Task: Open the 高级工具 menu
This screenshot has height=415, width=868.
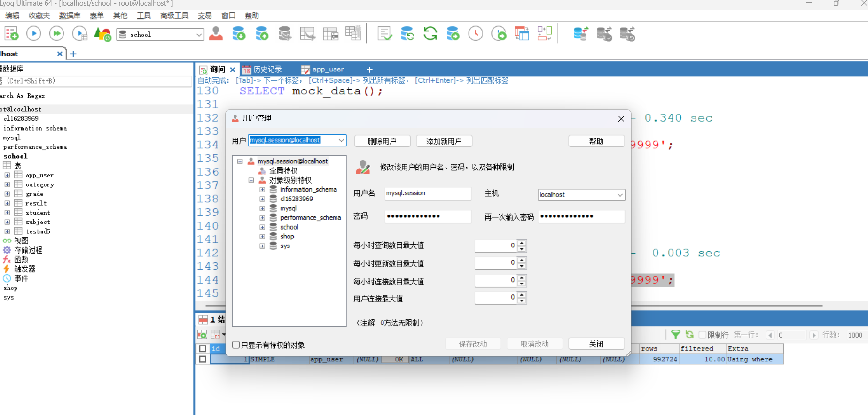Action: click(x=174, y=15)
